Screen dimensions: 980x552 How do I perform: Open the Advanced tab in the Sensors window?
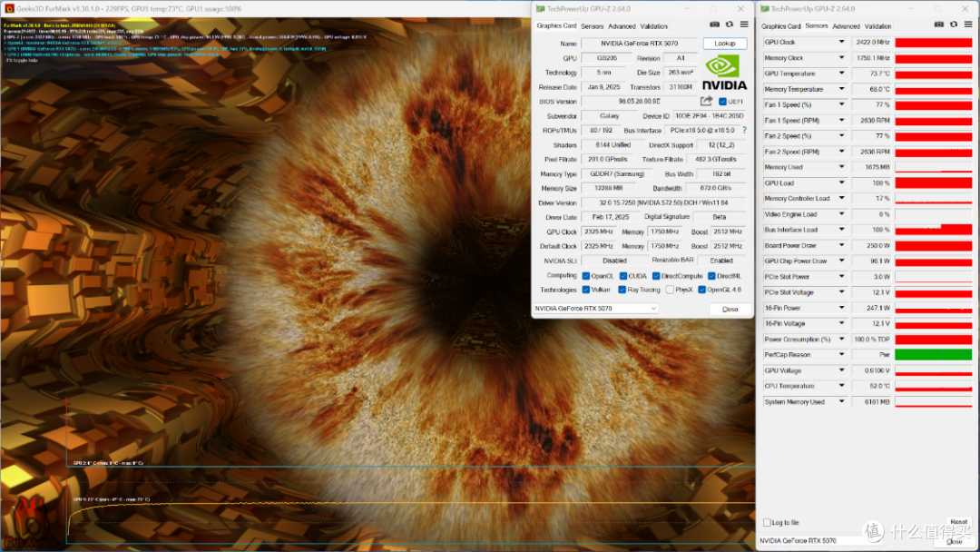click(x=846, y=25)
